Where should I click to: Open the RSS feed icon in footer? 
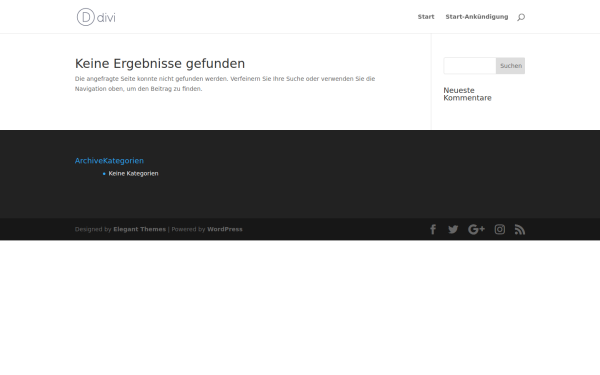[x=520, y=230]
